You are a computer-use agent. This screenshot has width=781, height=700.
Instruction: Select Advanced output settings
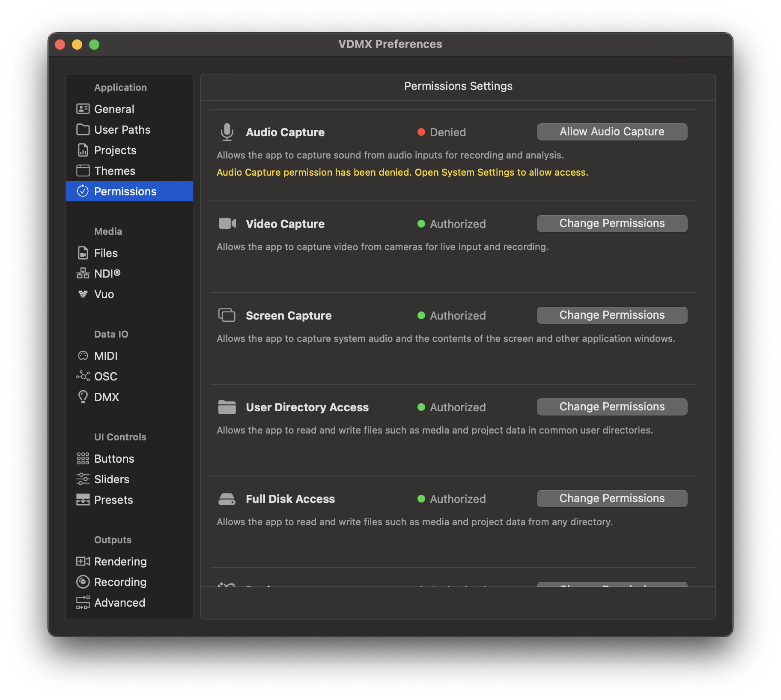click(x=129, y=602)
